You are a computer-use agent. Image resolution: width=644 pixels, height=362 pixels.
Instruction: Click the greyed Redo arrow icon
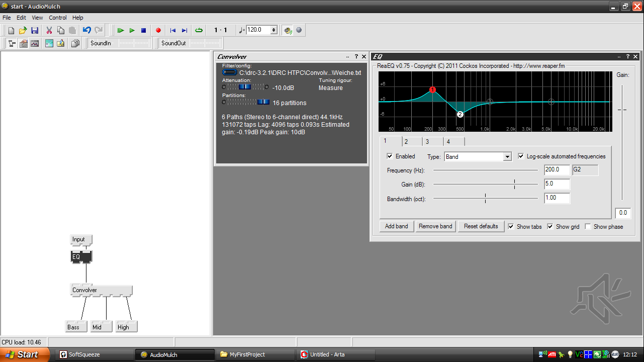(x=99, y=30)
